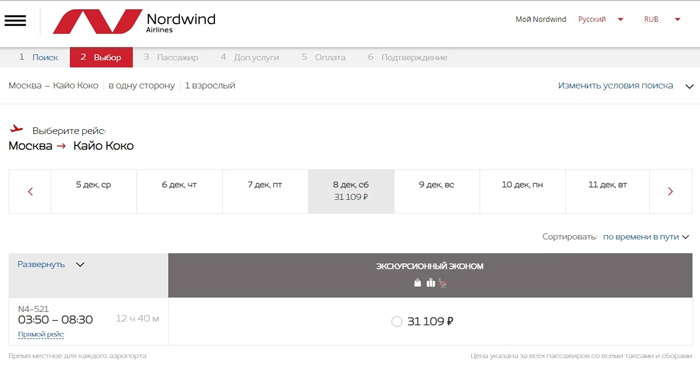
Task: Go to step 1 Поиск
Action: [x=38, y=57]
